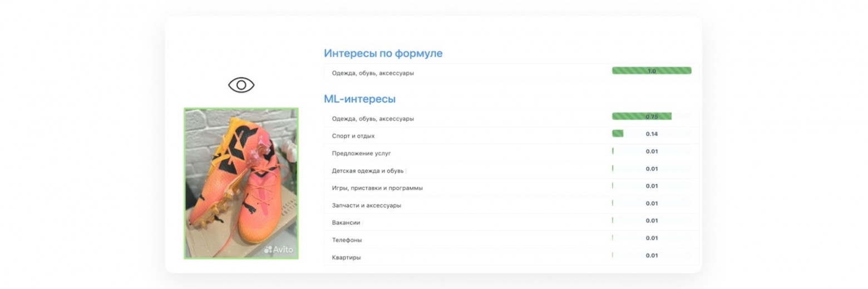Click the 0.01 value for Запчасти и аксессуары
868x289 pixels.
pos(652,203)
